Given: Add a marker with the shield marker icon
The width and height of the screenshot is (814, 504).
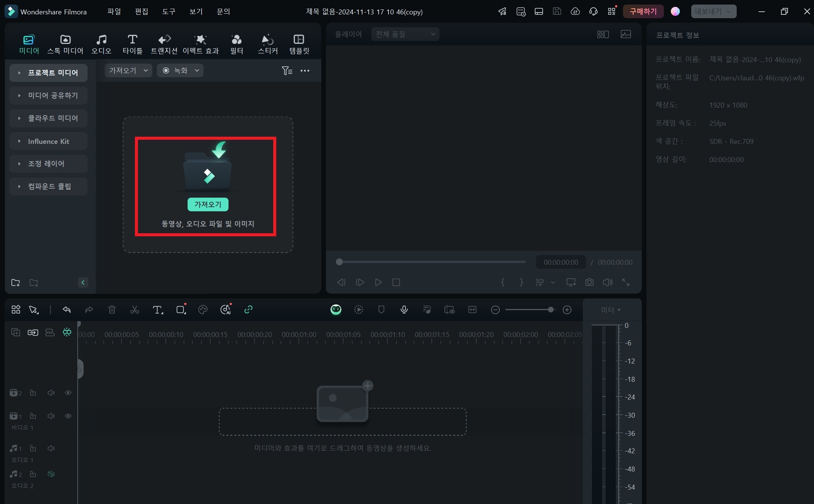Looking at the screenshot, I should [x=382, y=310].
